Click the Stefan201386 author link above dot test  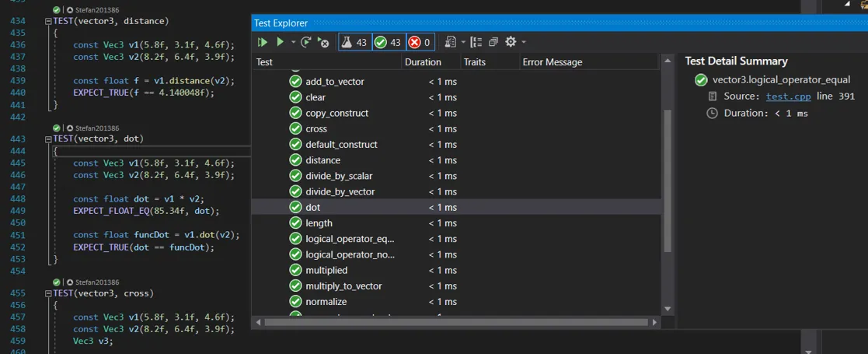97,128
